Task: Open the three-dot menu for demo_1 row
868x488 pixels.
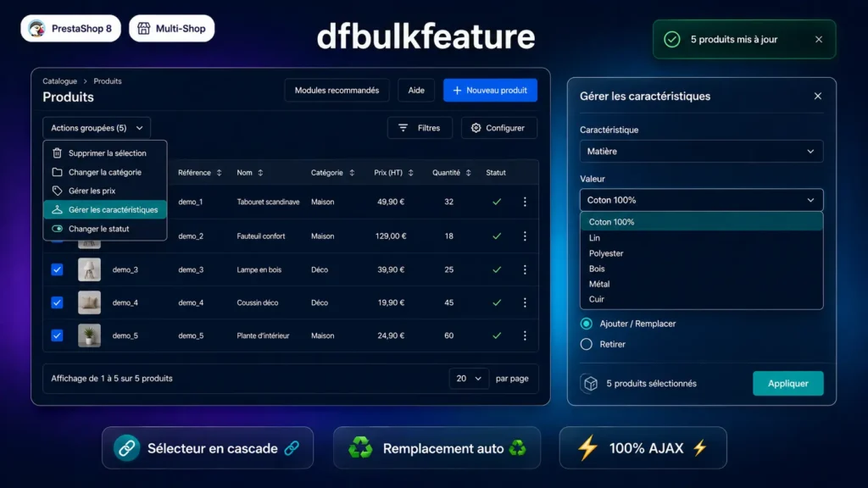Action: coord(525,202)
